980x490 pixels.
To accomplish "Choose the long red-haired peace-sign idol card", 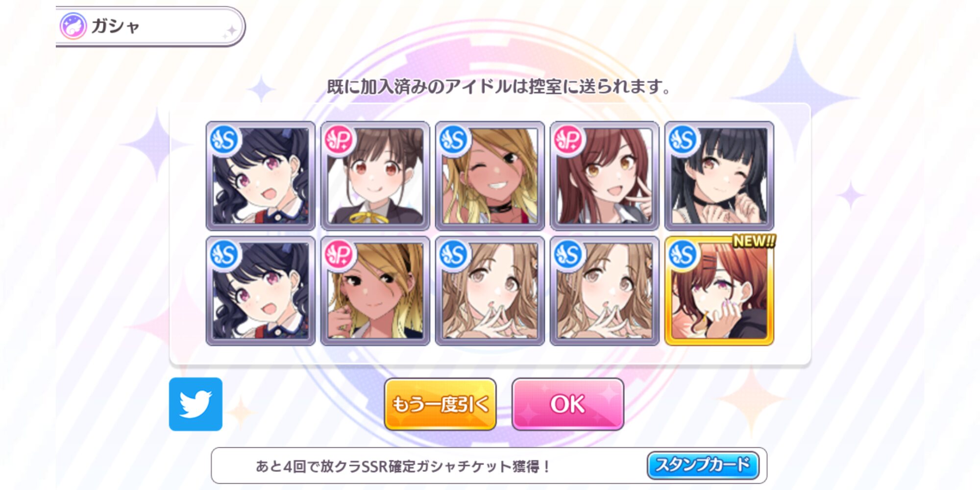I will pos(604,176).
